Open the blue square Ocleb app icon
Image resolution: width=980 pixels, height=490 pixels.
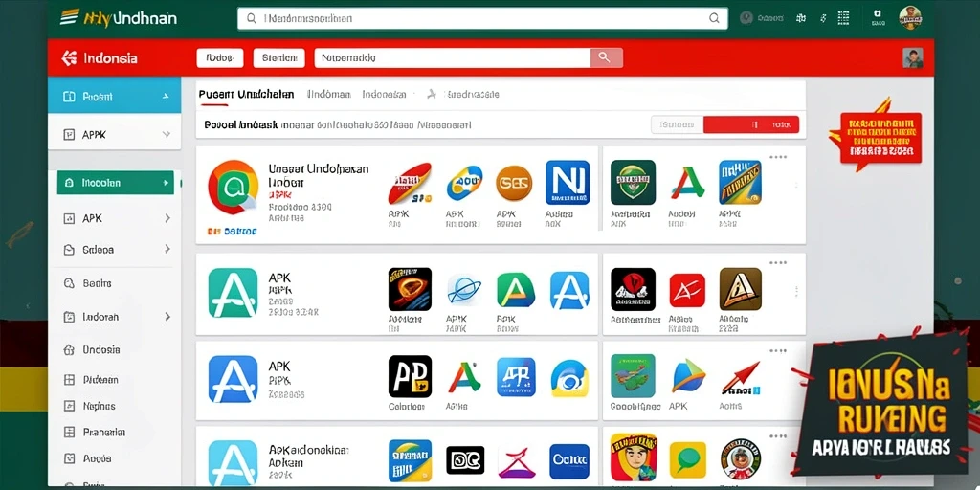[569, 461]
